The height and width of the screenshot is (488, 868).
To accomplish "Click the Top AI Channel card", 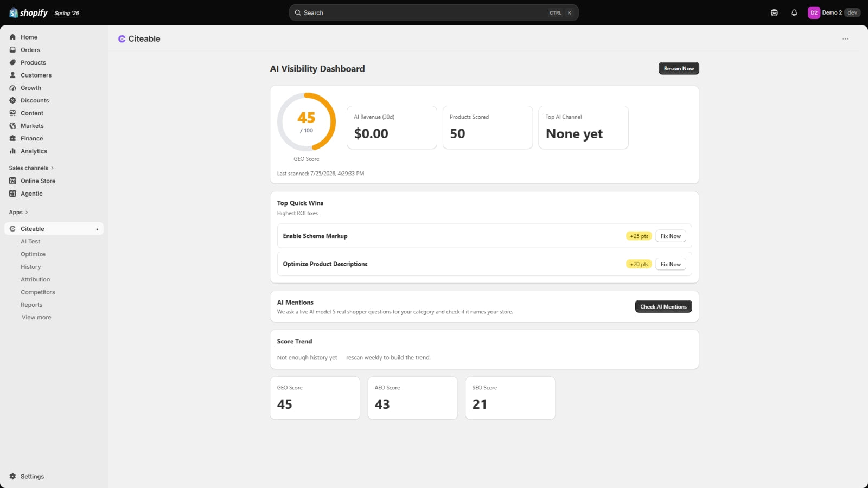I will pos(583,127).
